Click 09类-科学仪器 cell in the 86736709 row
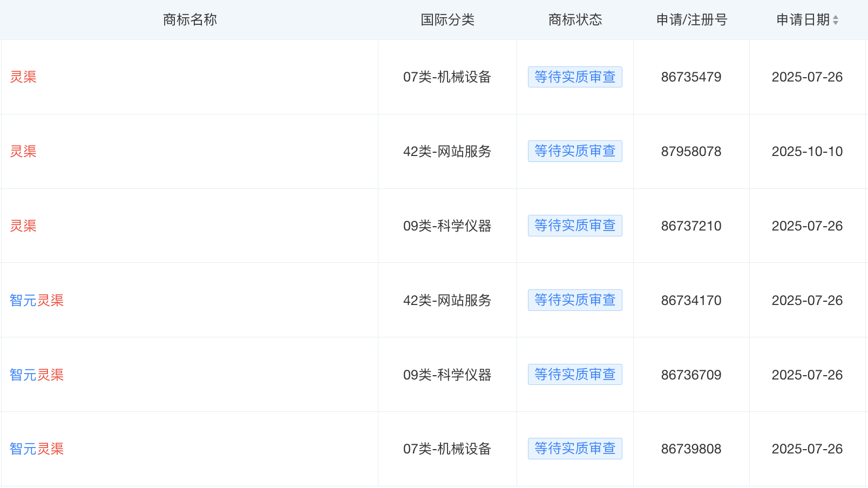The width and height of the screenshot is (868, 488). click(x=447, y=375)
